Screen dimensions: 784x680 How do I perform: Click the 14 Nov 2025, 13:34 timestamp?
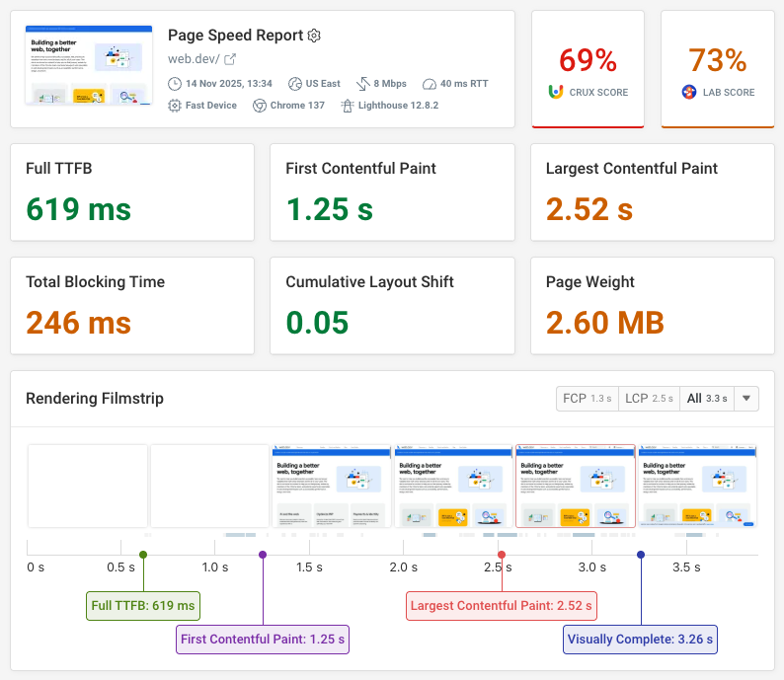point(229,84)
